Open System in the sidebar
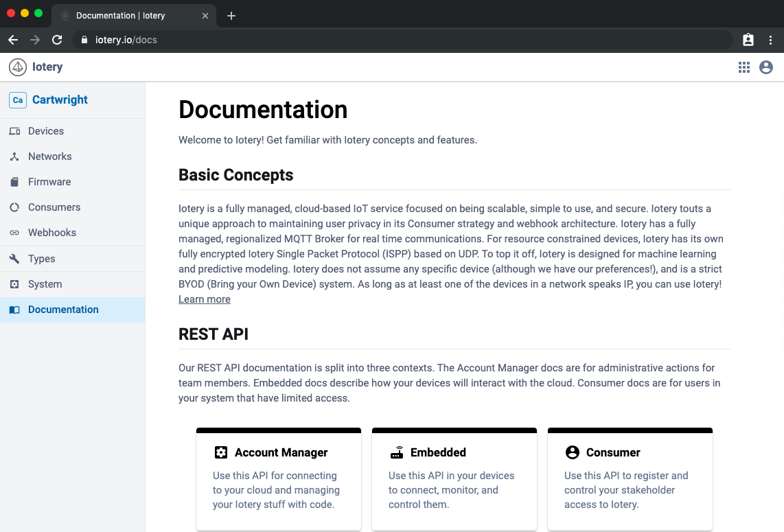Image resolution: width=784 pixels, height=532 pixels. pyautogui.click(x=73, y=284)
